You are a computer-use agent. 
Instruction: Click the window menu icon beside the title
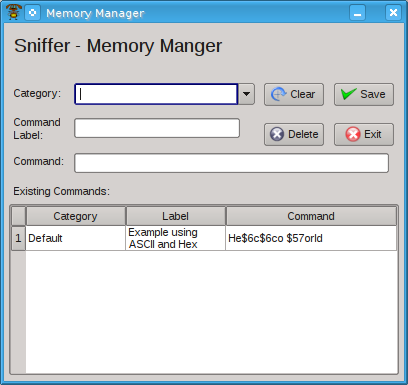tap(32, 13)
